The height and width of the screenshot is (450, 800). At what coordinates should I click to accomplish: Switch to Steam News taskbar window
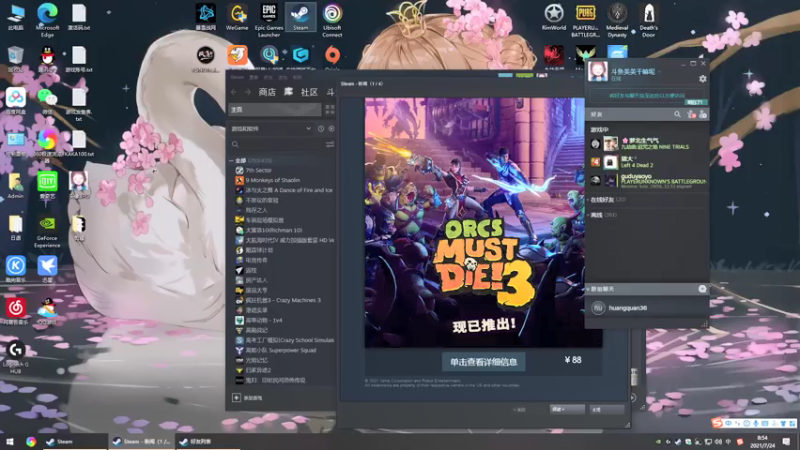141,441
